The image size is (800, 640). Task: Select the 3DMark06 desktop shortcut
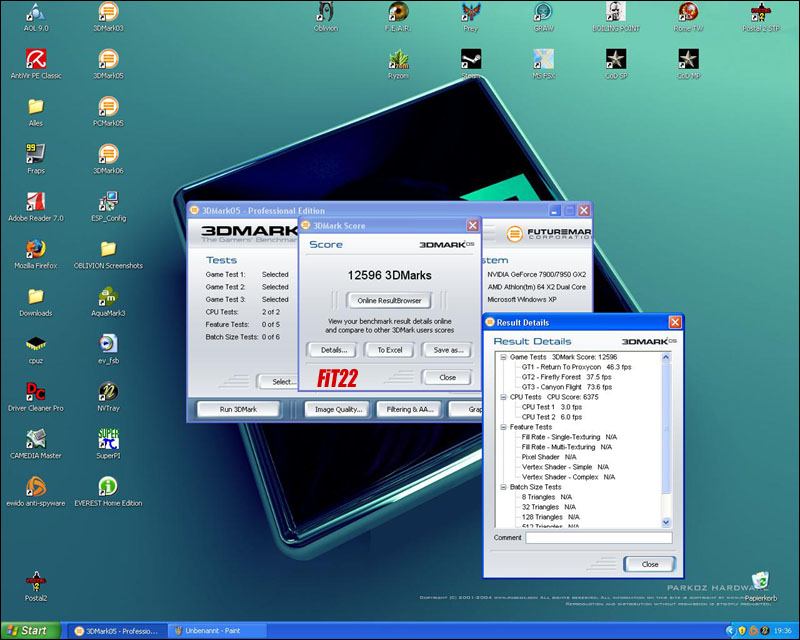(108, 159)
